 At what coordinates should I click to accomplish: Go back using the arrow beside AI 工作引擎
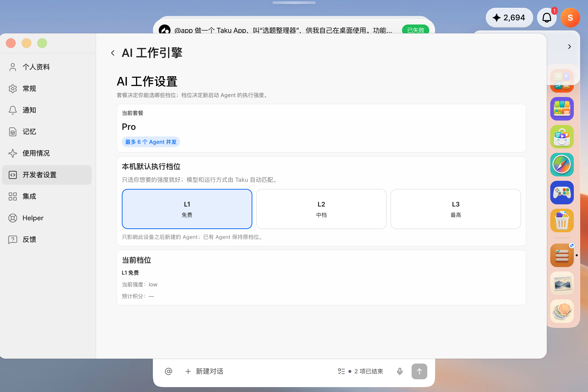(x=113, y=53)
